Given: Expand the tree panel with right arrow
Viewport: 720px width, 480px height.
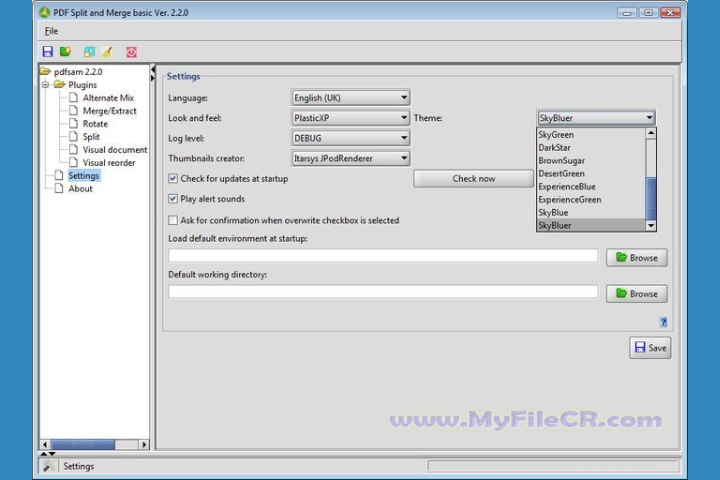Looking at the screenshot, I should coord(153,78).
